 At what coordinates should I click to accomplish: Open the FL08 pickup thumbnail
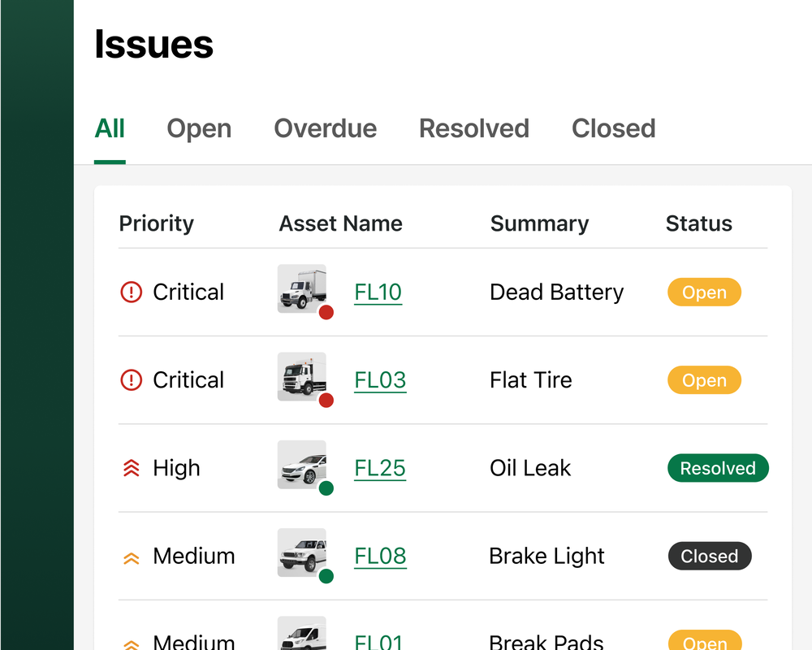coord(302,552)
